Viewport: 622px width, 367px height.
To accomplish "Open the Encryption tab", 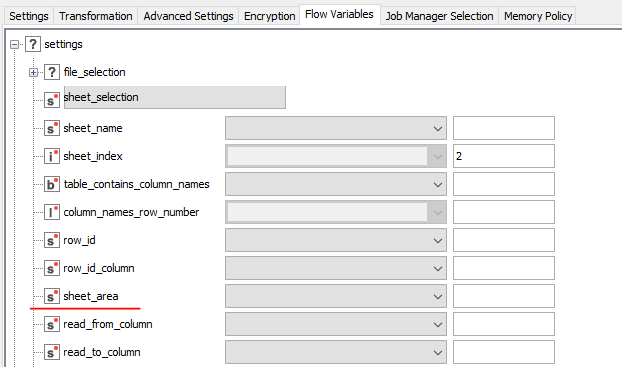I will coord(269,16).
